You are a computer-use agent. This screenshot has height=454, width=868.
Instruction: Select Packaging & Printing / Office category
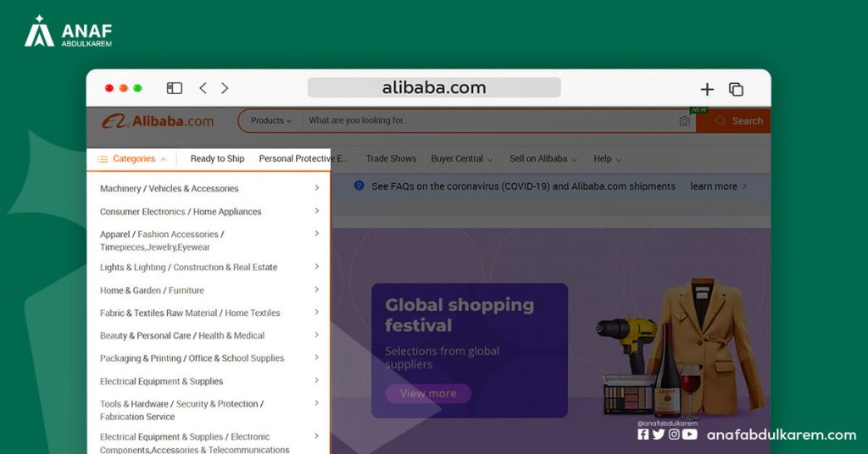point(192,358)
